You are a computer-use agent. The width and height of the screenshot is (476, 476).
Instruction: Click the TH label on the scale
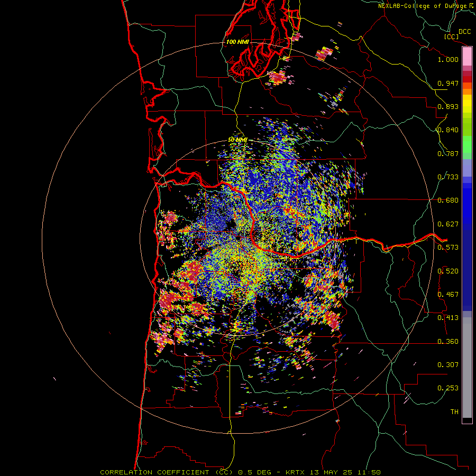[454, 412]
